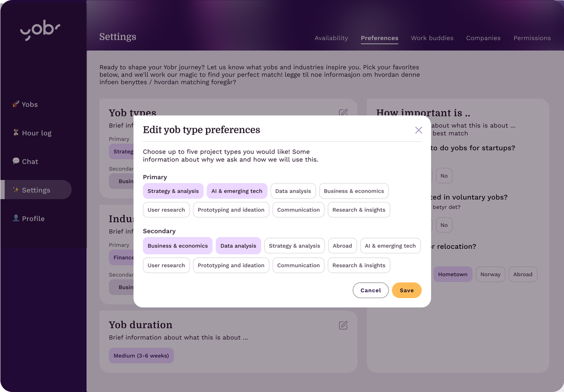The width and height of the screenshot is (564, 392).
Task: Select primary Data analysis chip
Action: 293,191
